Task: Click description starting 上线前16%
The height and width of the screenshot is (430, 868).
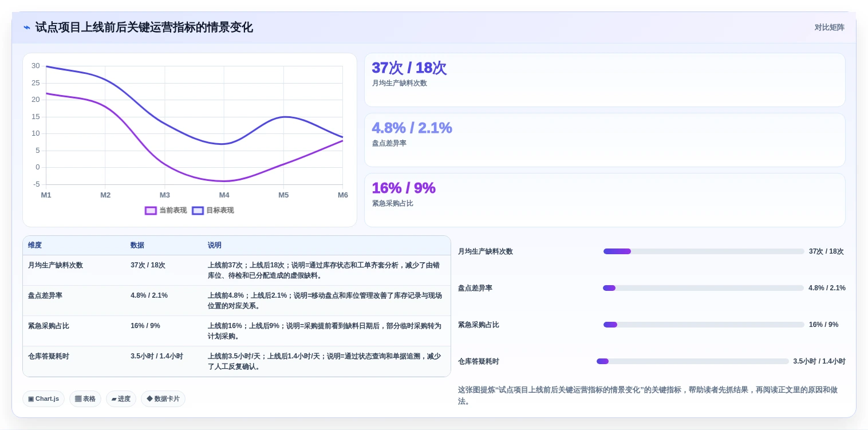Action: coord(324,331)
